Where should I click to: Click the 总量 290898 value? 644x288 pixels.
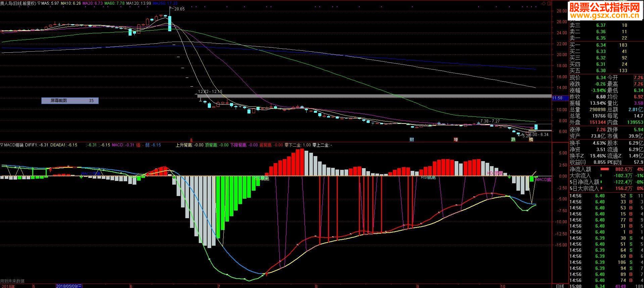(597, 109)
